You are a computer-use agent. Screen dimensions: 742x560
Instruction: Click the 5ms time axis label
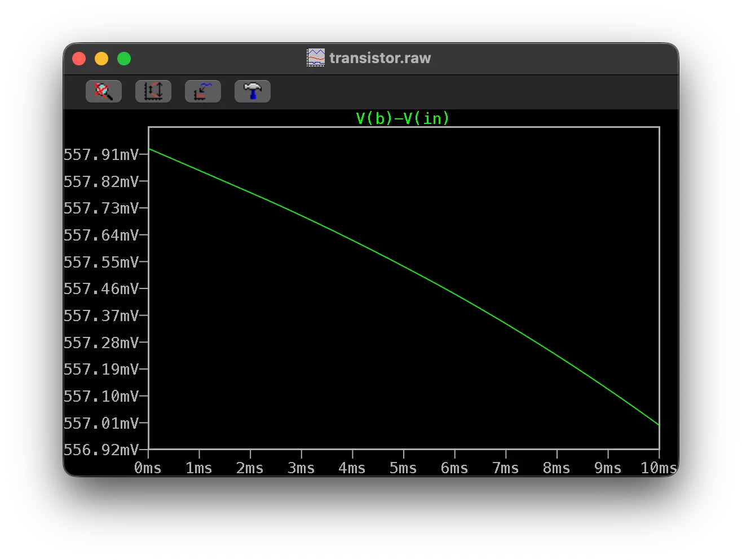pyautogui.click(x=403, y=468)
